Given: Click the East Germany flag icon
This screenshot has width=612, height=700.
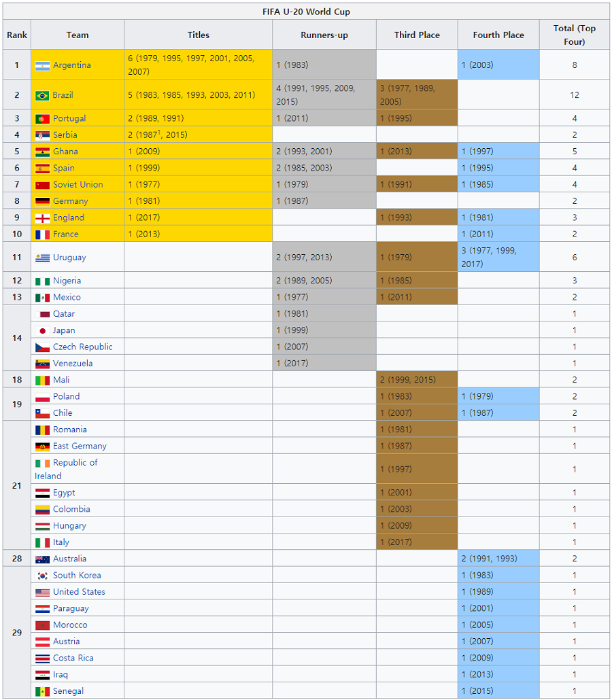Looking at the screenshot, I should [42, 447].
